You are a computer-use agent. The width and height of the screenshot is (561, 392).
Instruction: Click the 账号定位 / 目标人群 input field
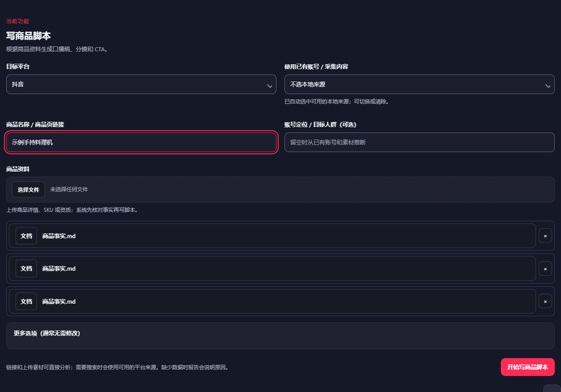pyautogui.click(x=419, y=142)
